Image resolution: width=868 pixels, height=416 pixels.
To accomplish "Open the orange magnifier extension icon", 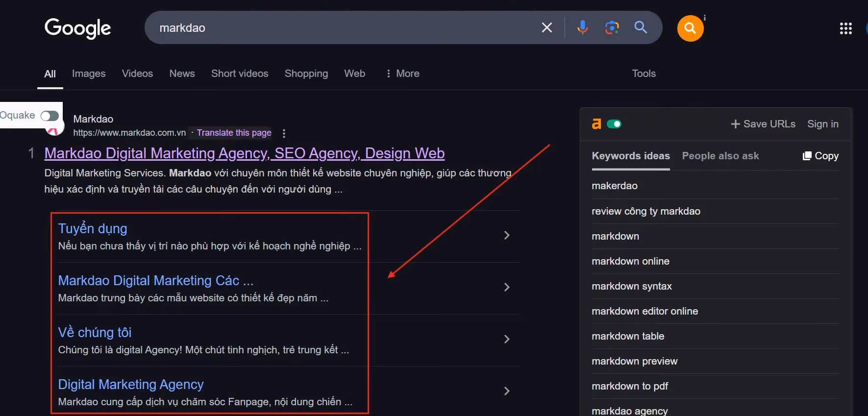I will tap(690, 28).
